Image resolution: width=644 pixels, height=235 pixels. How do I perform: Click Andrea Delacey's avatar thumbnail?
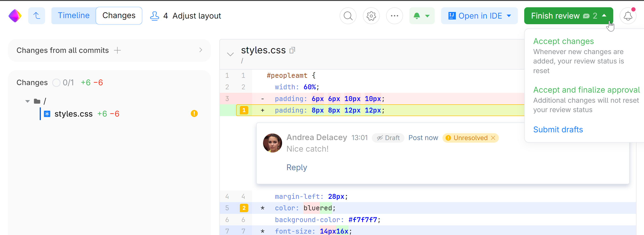point(272,143)
